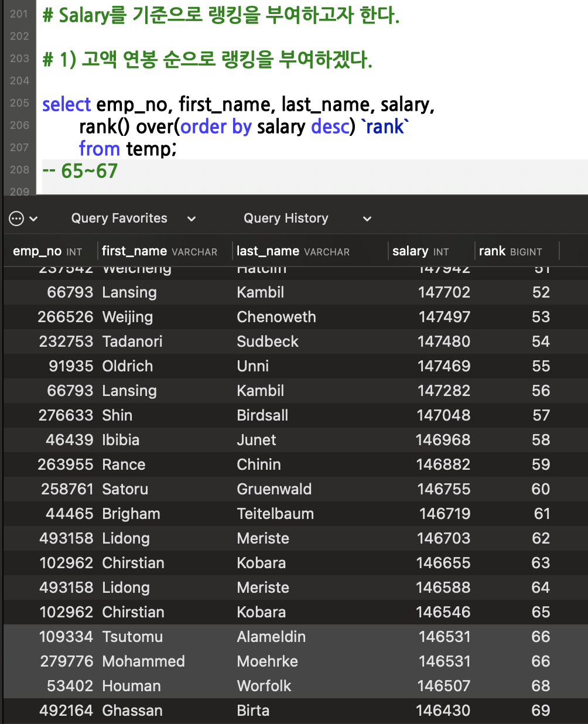Select the last_name cell 'Moehrke'
The height and width of the screenshot is (724, 588).
(x=267, y=661)
